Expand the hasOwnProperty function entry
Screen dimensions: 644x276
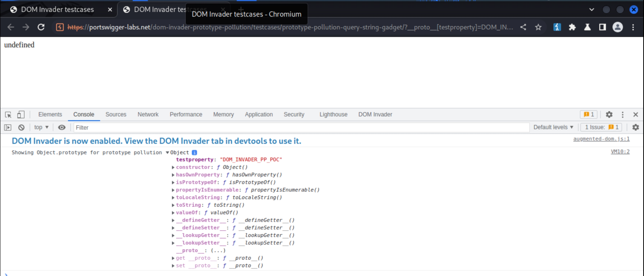pos(173,175)
